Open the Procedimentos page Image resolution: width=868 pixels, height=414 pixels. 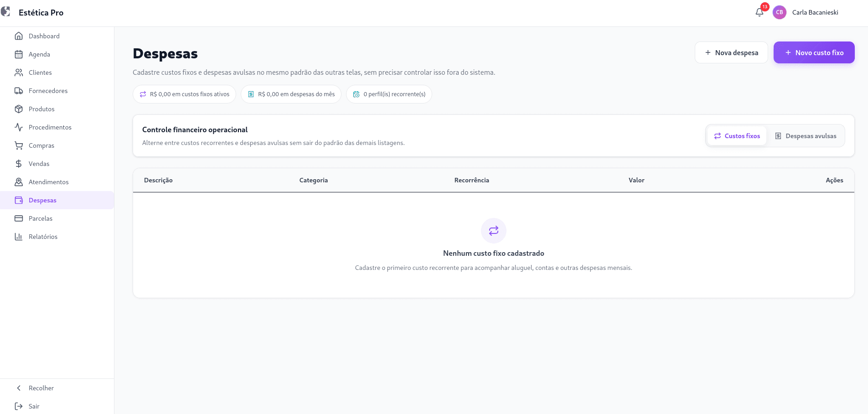[57, 127]
